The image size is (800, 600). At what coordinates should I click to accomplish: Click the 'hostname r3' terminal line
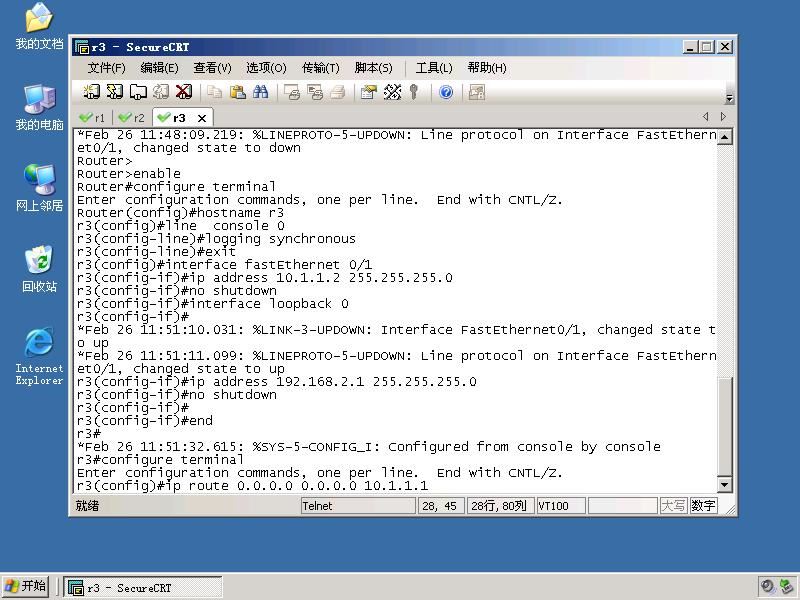click(x=180, y=213)
